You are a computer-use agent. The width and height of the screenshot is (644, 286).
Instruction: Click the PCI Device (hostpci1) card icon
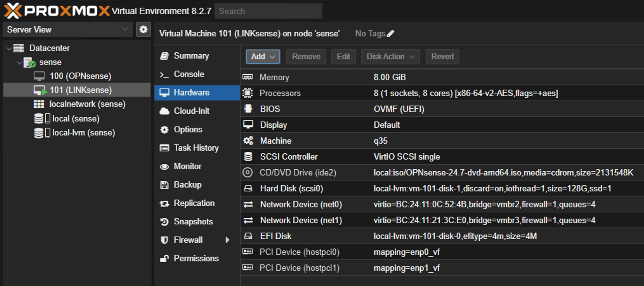[x=247, y=267]
